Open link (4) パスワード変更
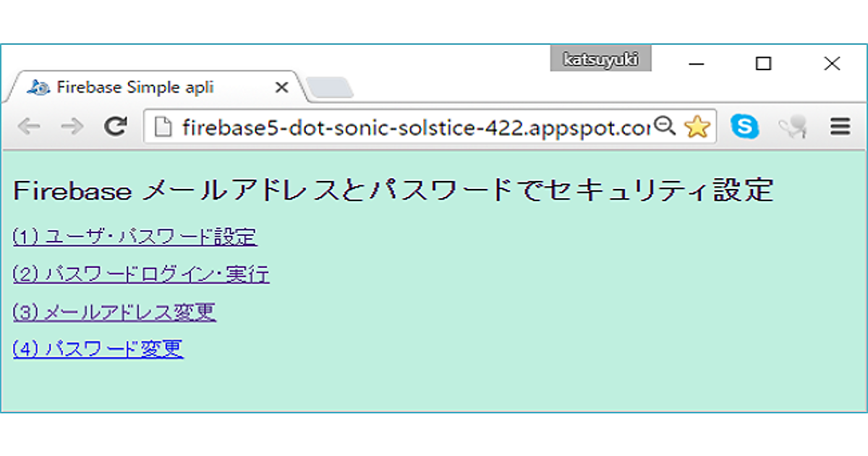This screenshot has width=868, height=456. tap(98, 349)
